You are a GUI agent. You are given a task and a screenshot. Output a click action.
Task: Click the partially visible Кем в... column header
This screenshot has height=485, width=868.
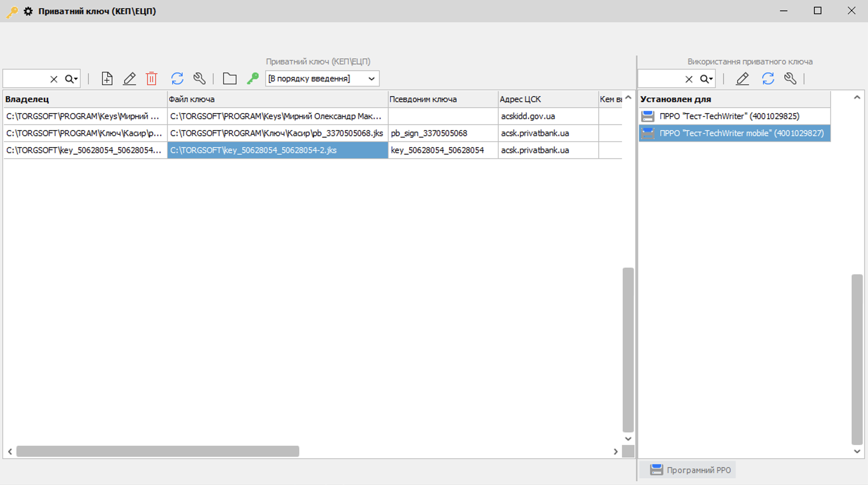(610, 99)
